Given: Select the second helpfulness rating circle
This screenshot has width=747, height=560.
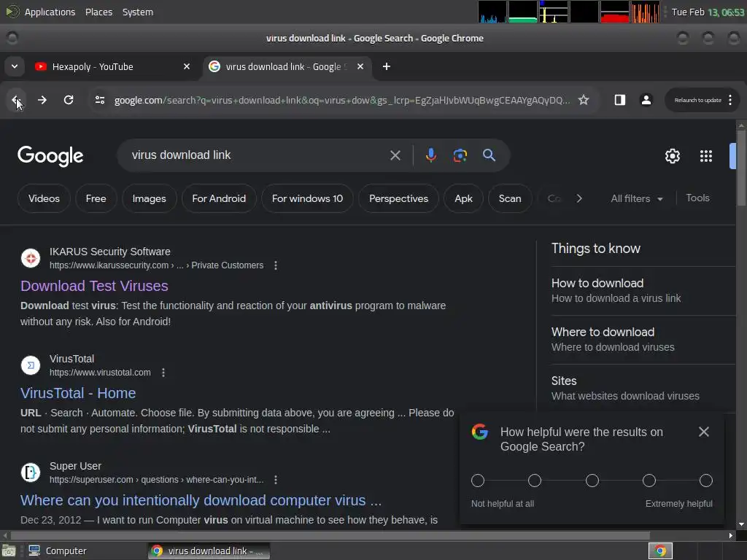Looking at the screenshot, I should coord(535,481).
